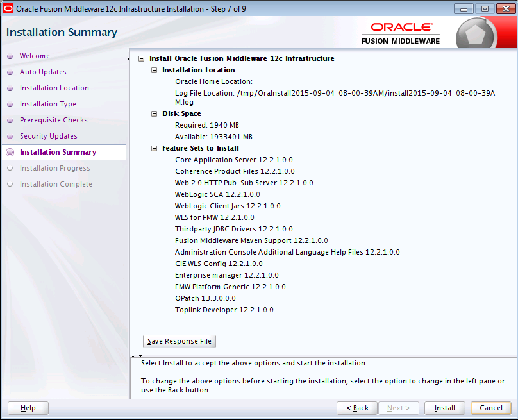Select Fusion Middleware Maven Support row
The height and width of the screenshot is (420, 518).
pyautogui.click(x=251, y=241)
